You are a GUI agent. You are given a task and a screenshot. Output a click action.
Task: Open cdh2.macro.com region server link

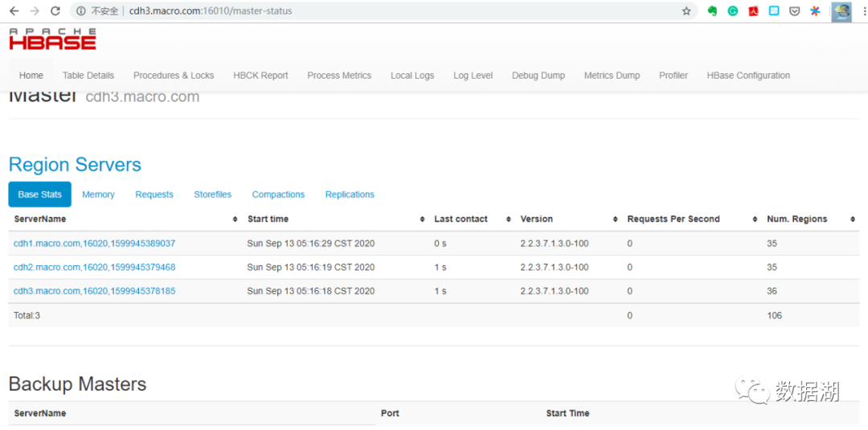pyautogui.click(x=94, y=268)
